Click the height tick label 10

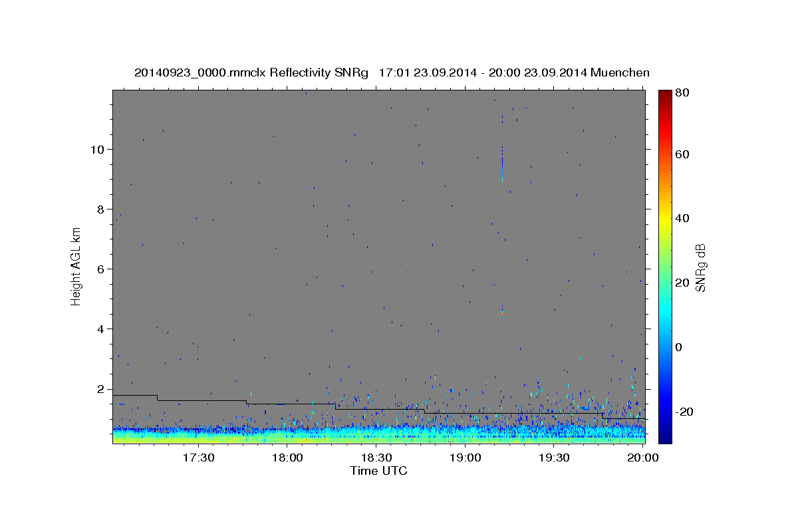click(98, 149)
